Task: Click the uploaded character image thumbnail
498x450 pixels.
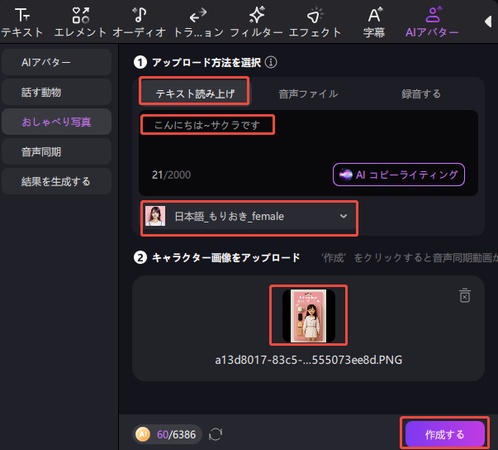Action: point(309,315)
